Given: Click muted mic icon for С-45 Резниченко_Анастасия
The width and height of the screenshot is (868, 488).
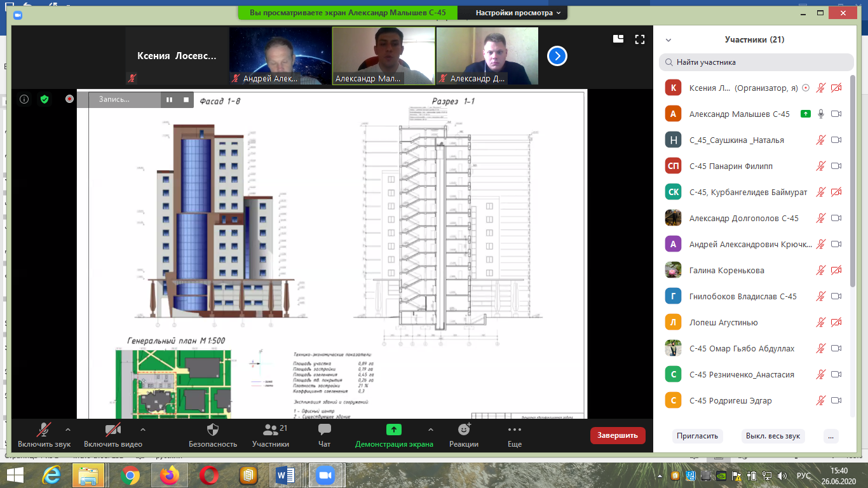Looking at the screenshot, I should pyautogui.click(x=821, y=374).
